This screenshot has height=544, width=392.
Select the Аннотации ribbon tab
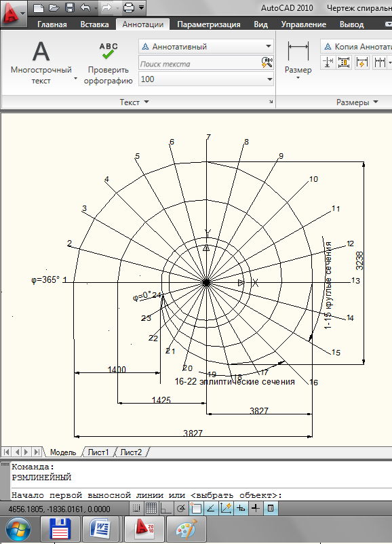142,24
